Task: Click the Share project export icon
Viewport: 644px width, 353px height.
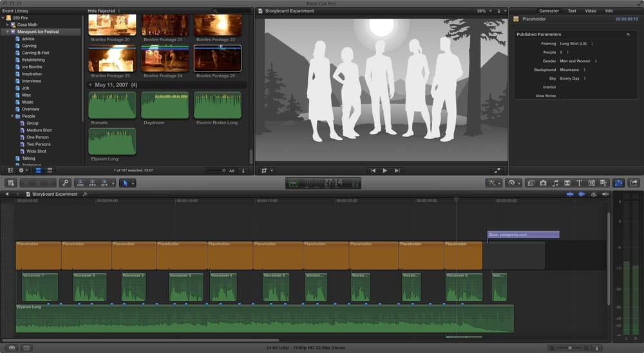Action: coord(634,183)
